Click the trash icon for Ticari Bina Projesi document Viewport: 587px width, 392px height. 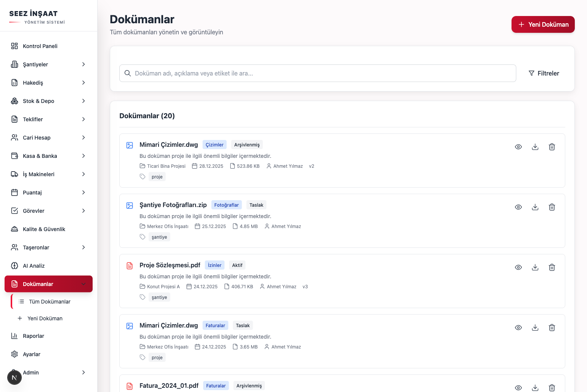tap(552, 147)
